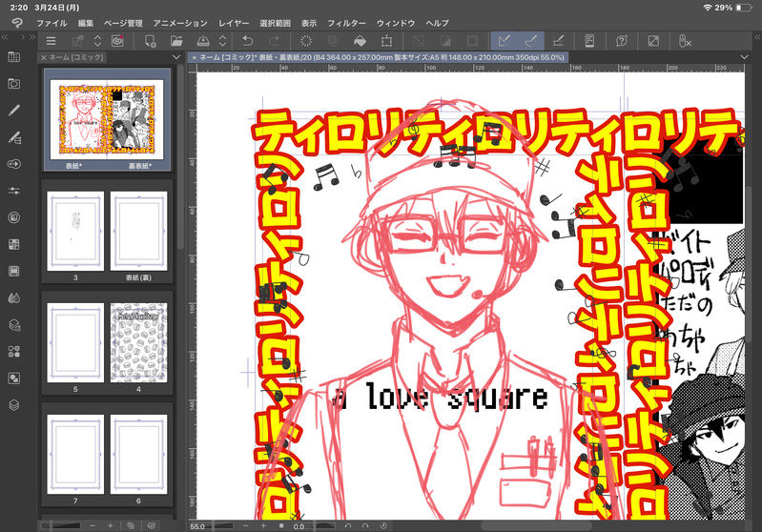Open the page manager palette icon in sidebar

14,57
